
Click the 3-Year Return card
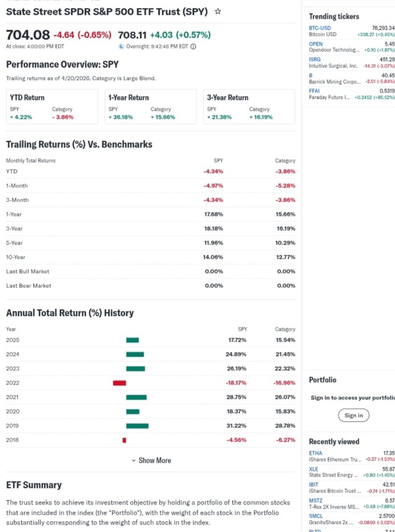[x=249, y=107]
